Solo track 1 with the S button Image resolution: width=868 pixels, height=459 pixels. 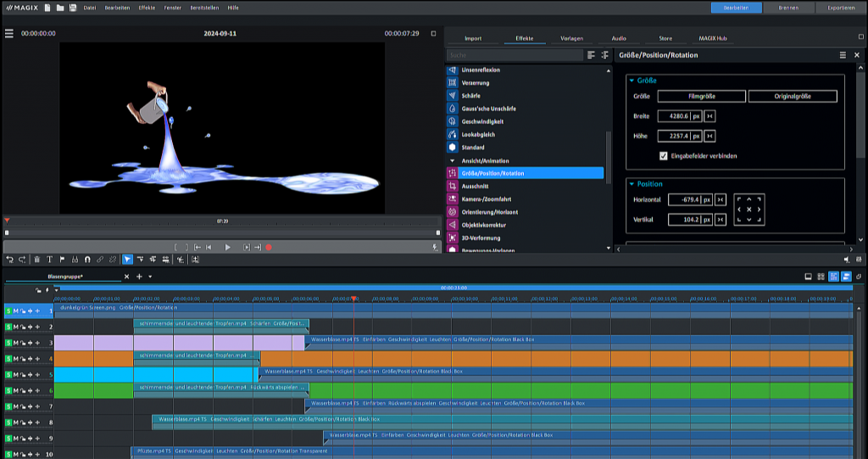tap(9, 311)
